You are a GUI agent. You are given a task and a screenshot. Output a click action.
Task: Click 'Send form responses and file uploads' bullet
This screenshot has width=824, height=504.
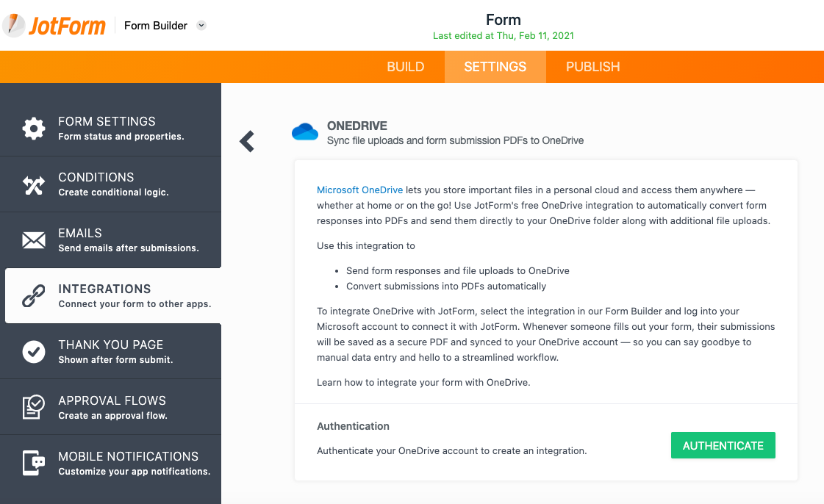pos(458,271)
